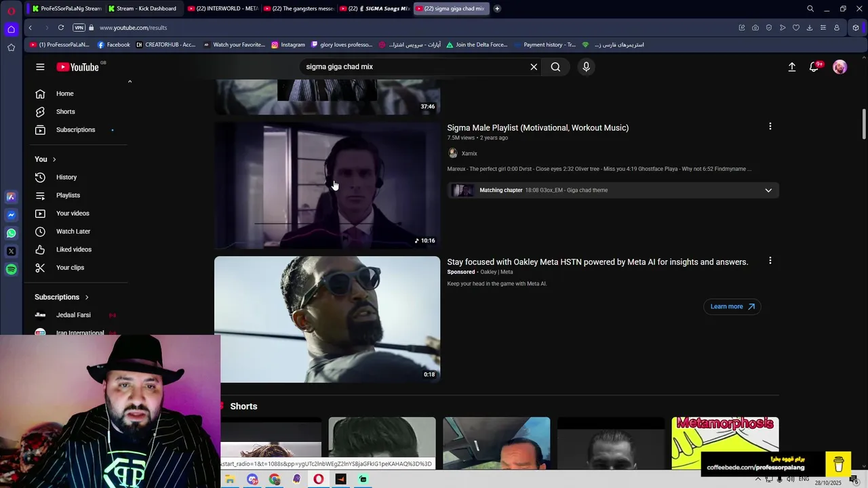Screen dimensions: 868x488
Task: Take a snapshot with camera icon
Action: (755, 28)
